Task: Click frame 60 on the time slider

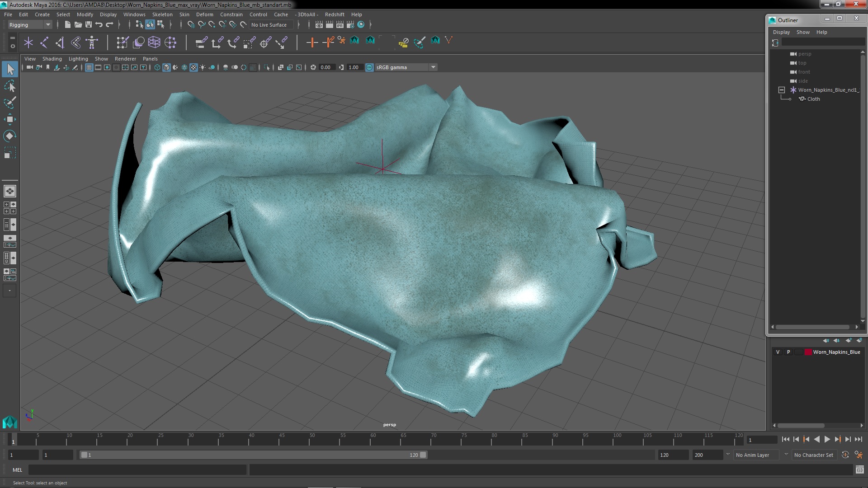Action: [x=373, y=440]
